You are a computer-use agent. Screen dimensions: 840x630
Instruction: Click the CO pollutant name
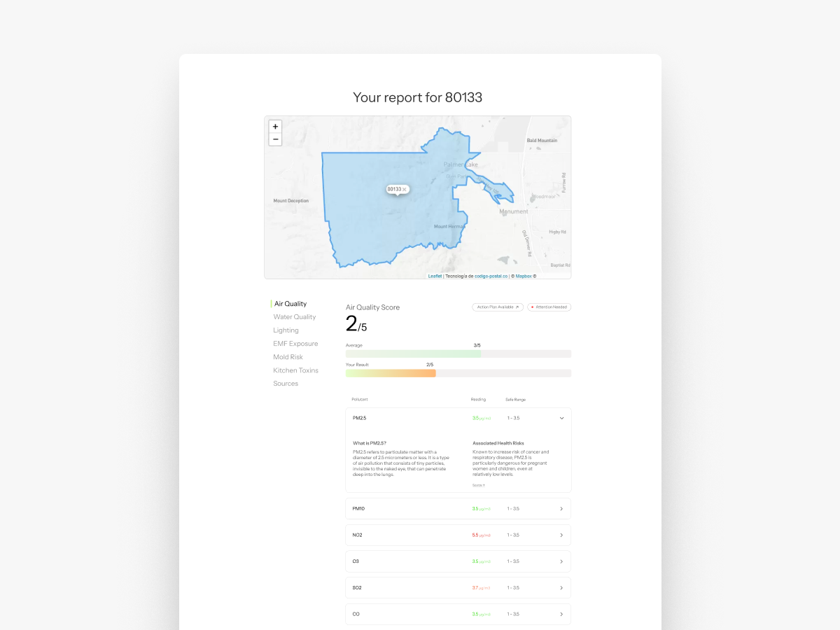click(356, 615)
